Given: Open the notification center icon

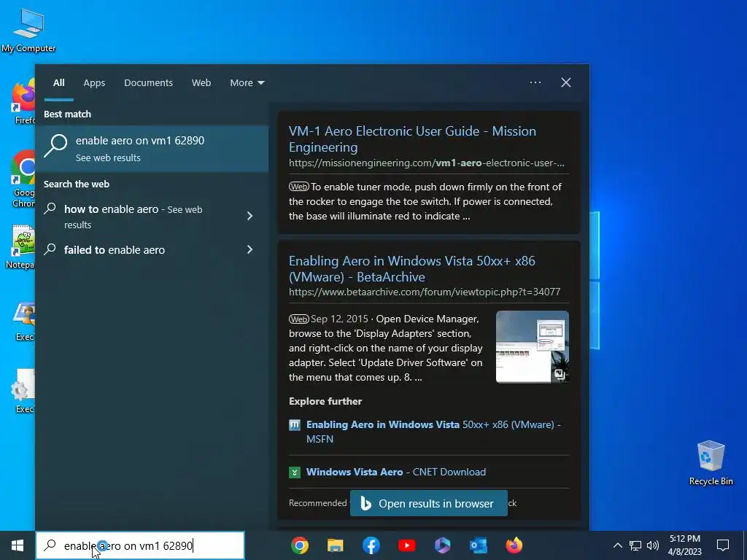Looking at the screenshot, I should pyautogui.click(x=723, y=545).
